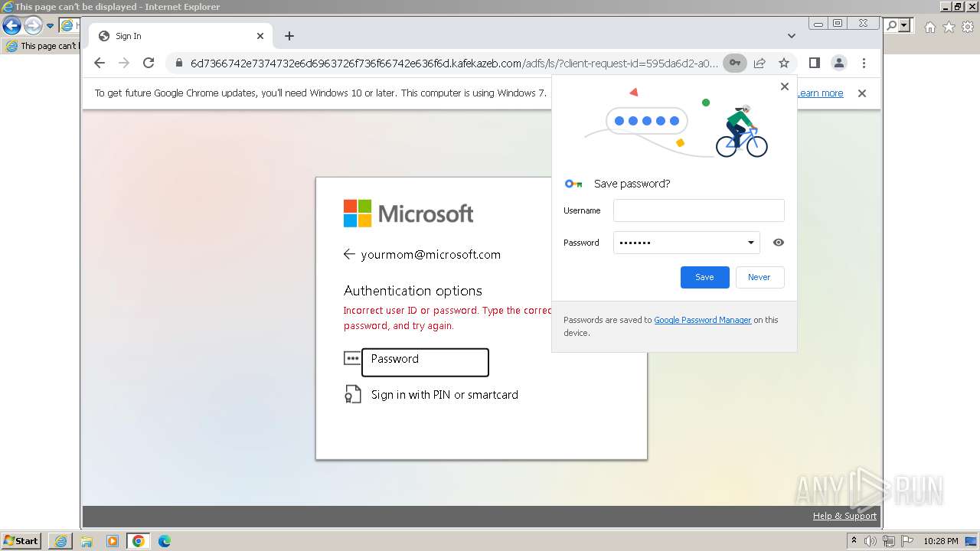This screenshot has width=980, height=551.
Task: Open Internet Explorer home icon
Action: (929, 27)
